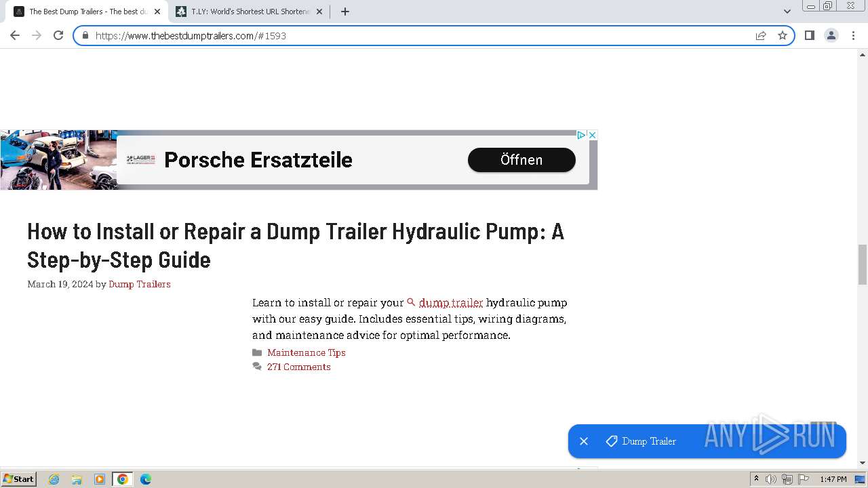Share this page from the address bar
The width and height of the screenshot is (868, 488).
[761, 35]
